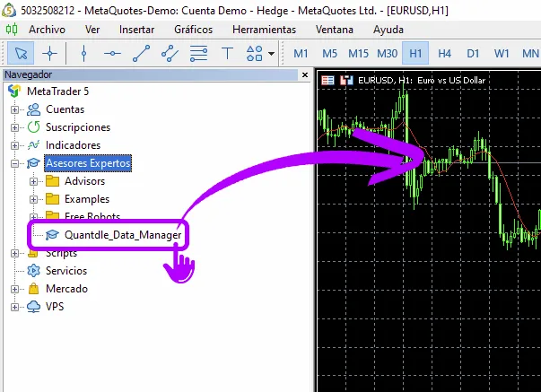Open the shapes objects tool

[x=255, y=54]
